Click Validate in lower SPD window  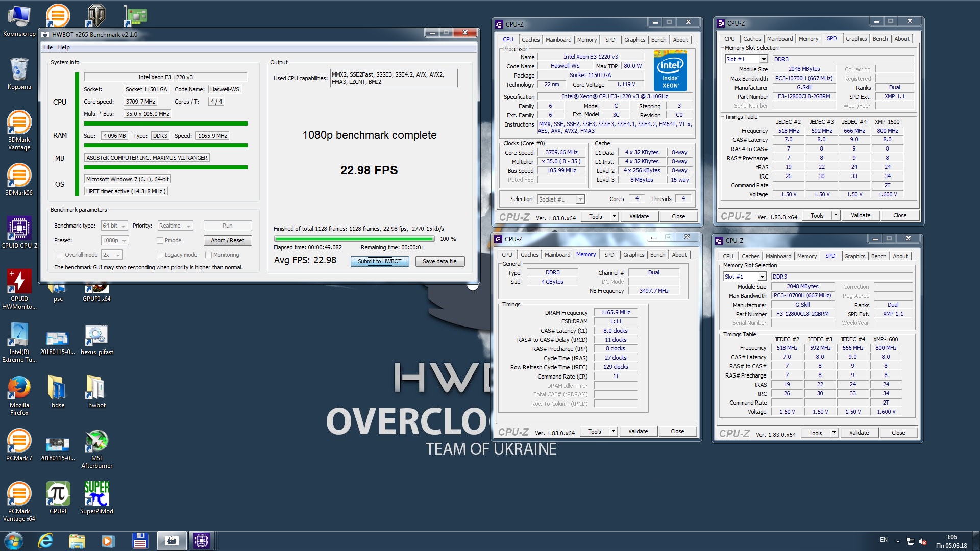pos(859,433)
